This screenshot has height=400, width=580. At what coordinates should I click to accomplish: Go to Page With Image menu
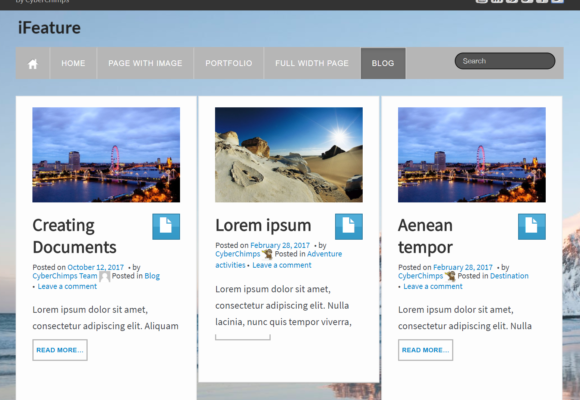[145, 63]
